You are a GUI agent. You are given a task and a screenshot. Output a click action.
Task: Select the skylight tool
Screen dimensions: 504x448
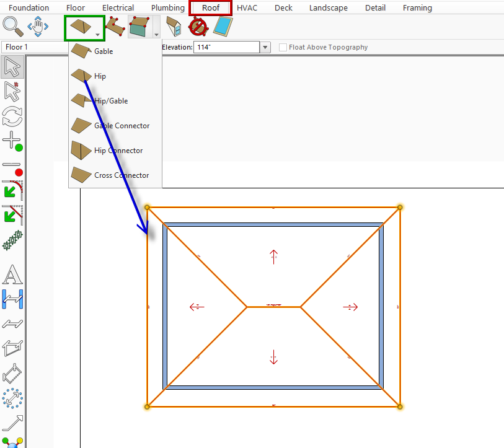click(x=223, y=27)
